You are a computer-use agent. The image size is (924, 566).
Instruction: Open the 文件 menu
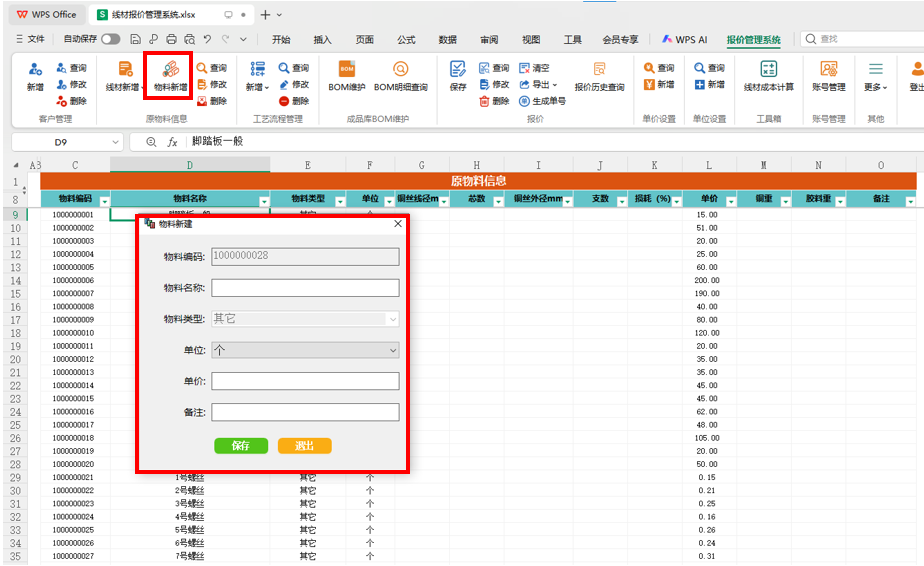(x=31, y=39)
